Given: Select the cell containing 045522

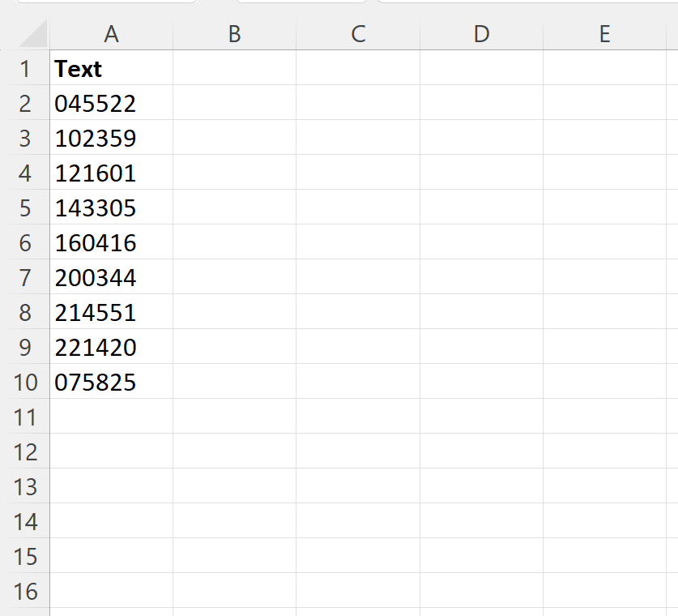Looking at the screenshot, I should tap(111, 104).
